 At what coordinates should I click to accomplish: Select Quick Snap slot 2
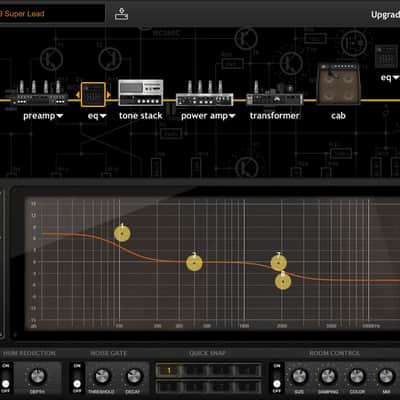click(x=195, y=371)
